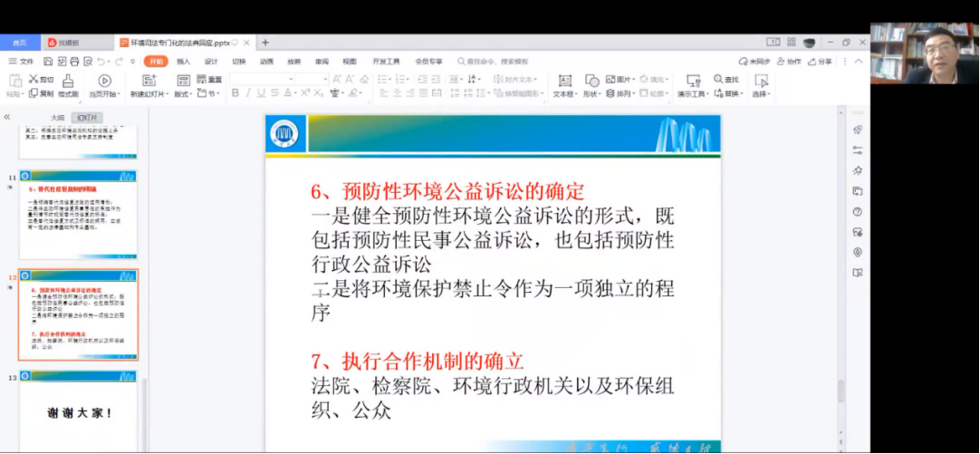
Task: Add a new document tab with plus
Action: [x=265, y=43]
